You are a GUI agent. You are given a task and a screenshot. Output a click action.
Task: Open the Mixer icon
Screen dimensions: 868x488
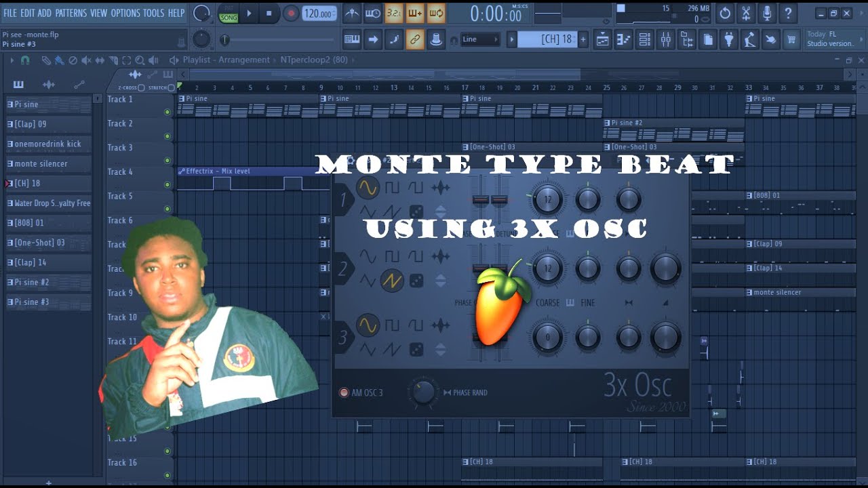[x=666, y=40]
